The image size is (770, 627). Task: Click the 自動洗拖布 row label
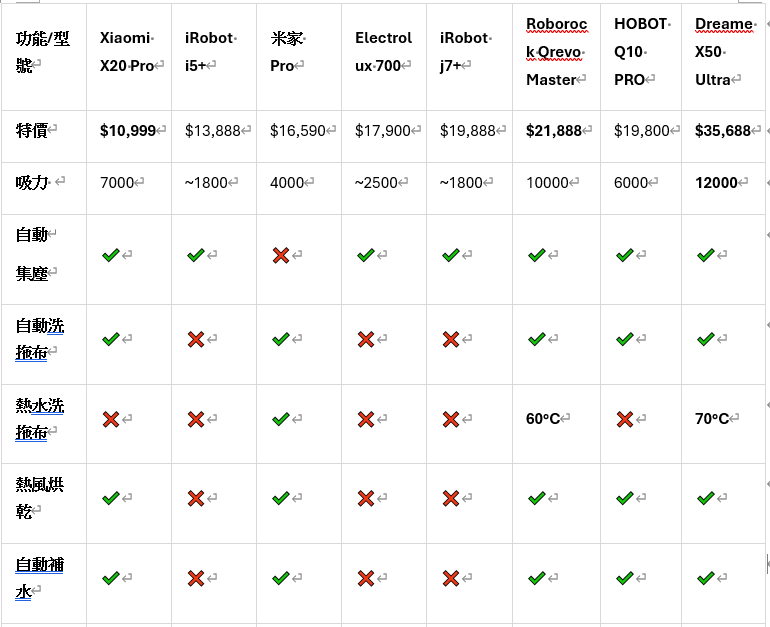(x=39, y=339)
